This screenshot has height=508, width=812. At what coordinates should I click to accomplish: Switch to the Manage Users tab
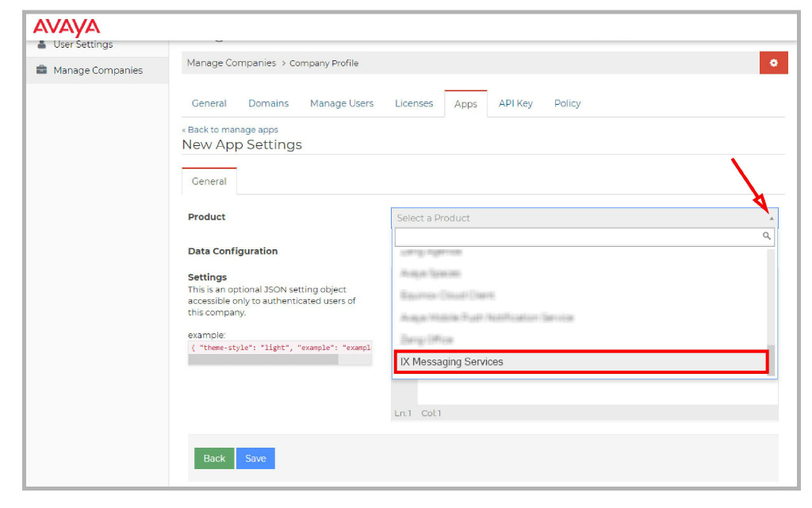pyautogui.click(x=342, y=103)
